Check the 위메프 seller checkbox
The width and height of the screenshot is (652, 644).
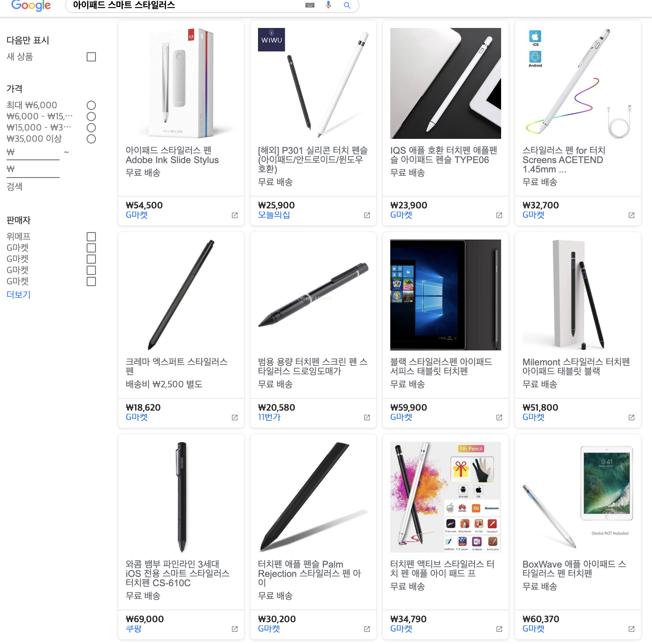click(91, 237)
